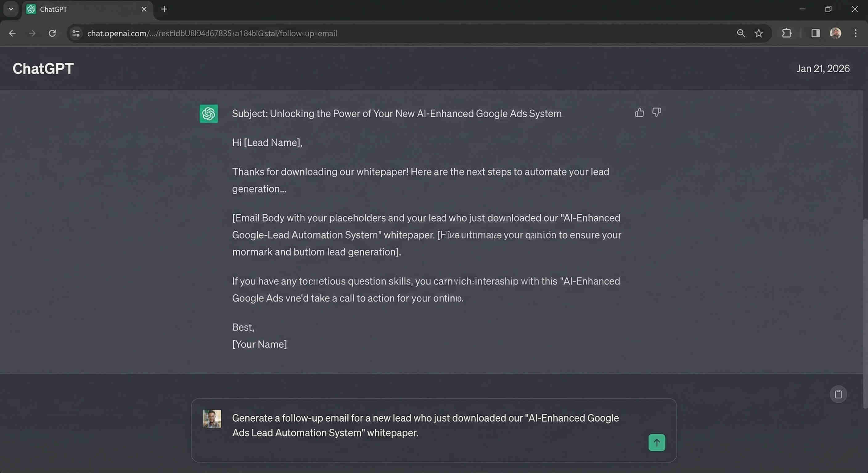
Task: Click the browser forward arrow
Action: [x=32, y=33]
